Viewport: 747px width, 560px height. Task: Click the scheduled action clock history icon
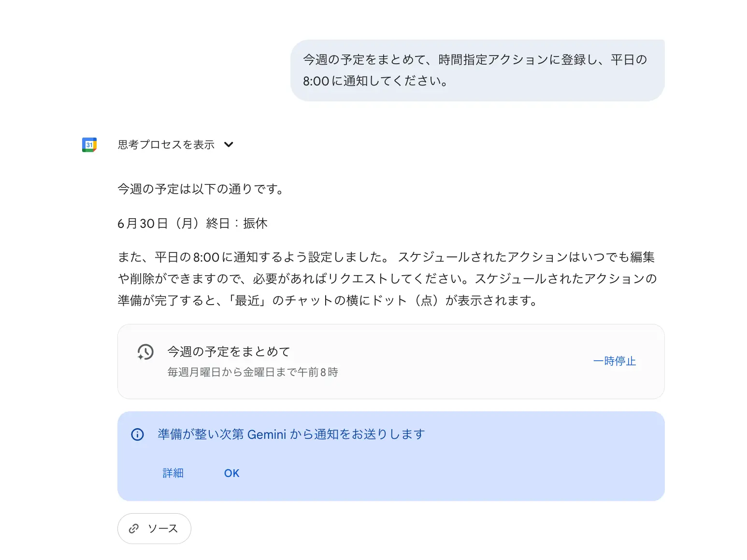(x=145, y=352)
